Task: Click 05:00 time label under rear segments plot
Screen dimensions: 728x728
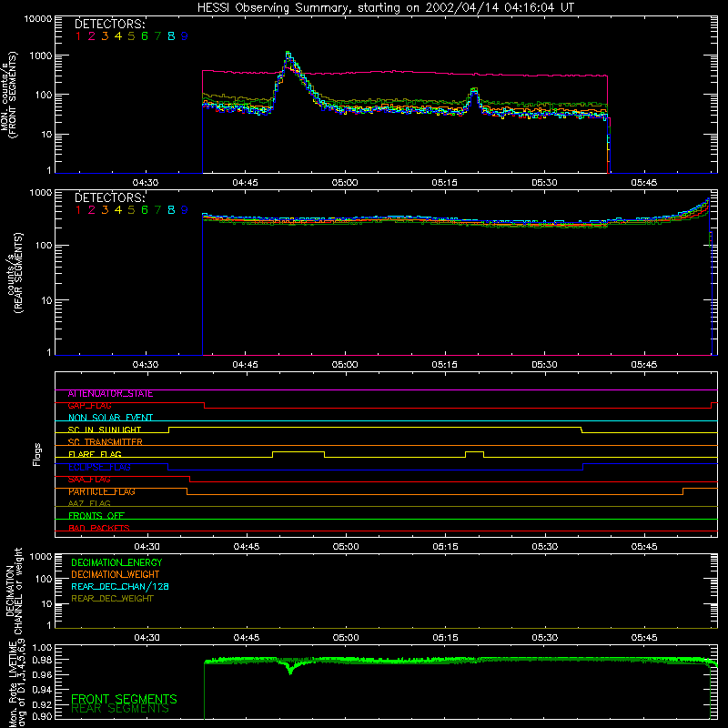Action: [345, 365]
